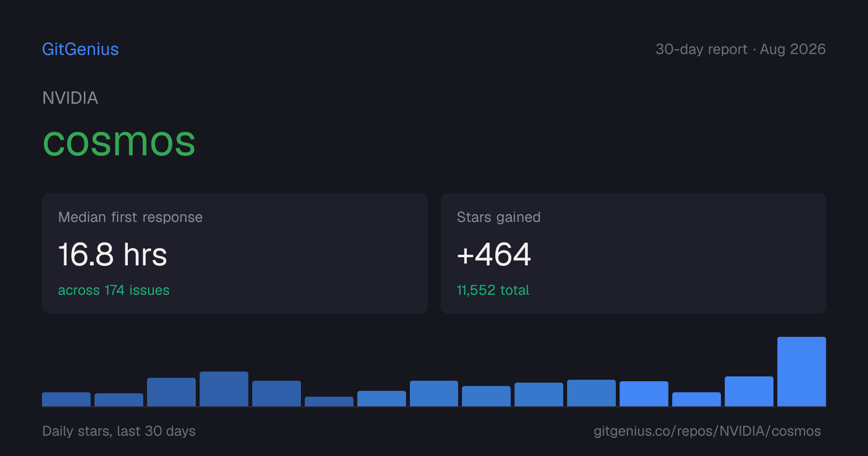Select the "Daily stars, last 30 days" caption
The width and height of the screenshot is (868, 456).
(119, 431)
